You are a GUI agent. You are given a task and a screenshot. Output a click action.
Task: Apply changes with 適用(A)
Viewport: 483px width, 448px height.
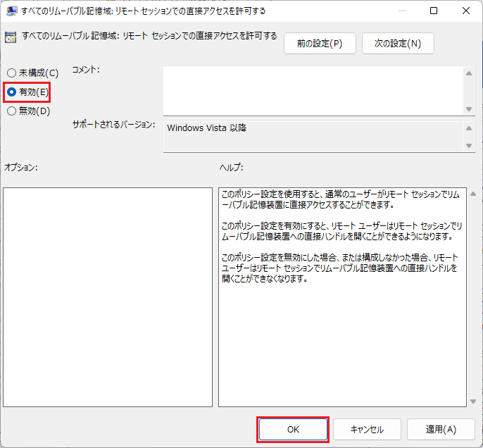441,429
